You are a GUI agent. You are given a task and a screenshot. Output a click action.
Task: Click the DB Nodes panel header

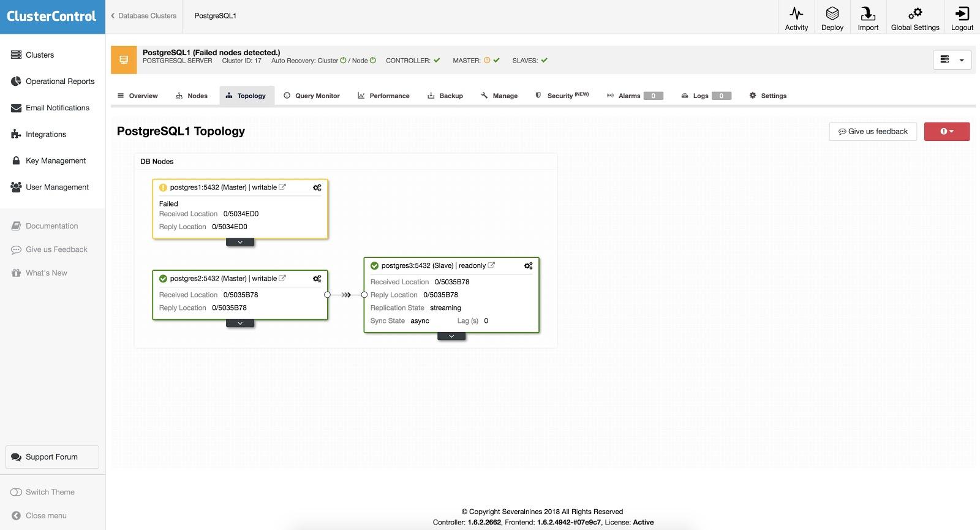[x=157, y=162]
